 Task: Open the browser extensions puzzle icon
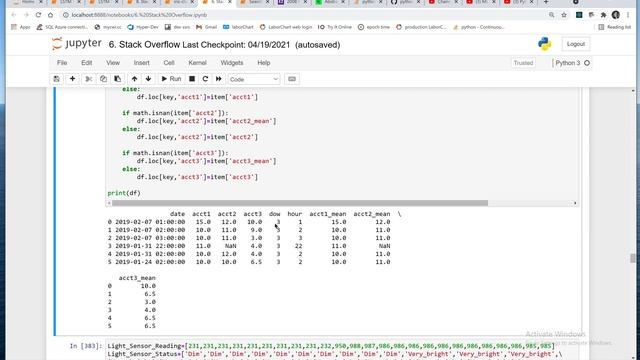point(603,15)
